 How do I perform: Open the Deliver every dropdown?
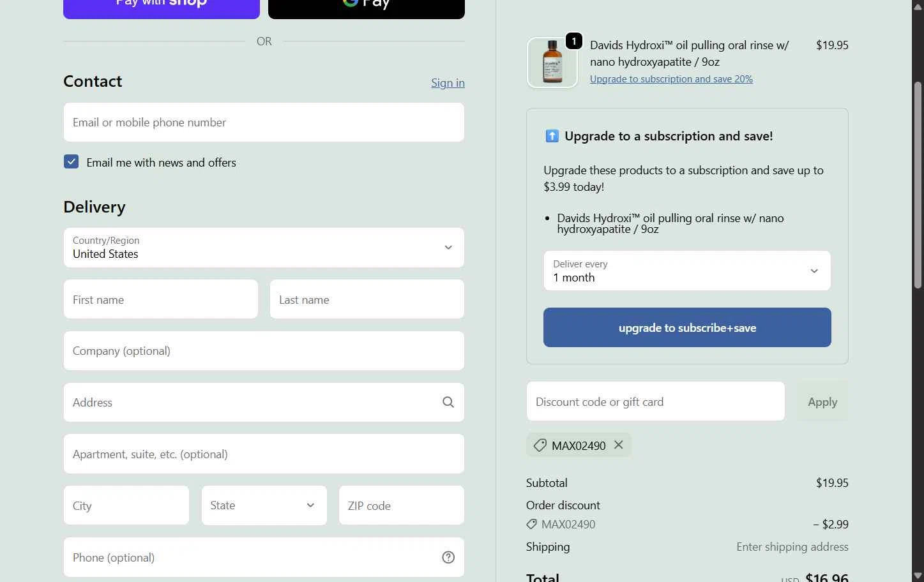(687, 271)
